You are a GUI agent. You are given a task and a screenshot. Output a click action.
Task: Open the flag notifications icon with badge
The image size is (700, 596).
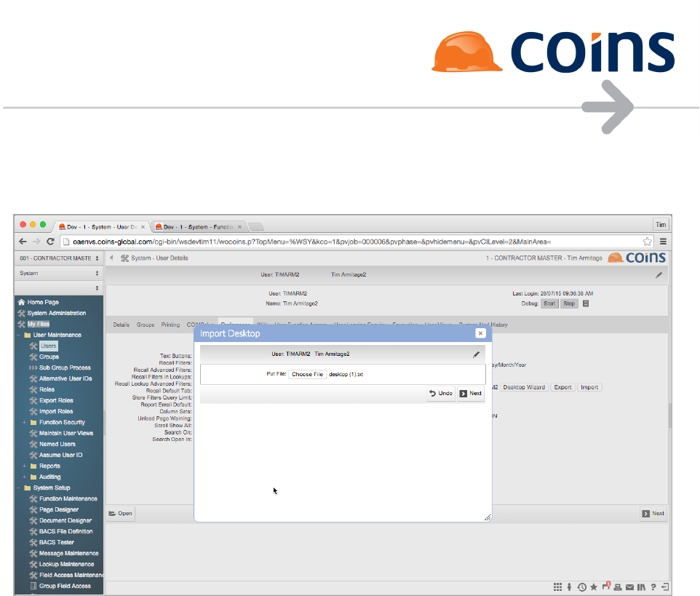pos(606,587)
